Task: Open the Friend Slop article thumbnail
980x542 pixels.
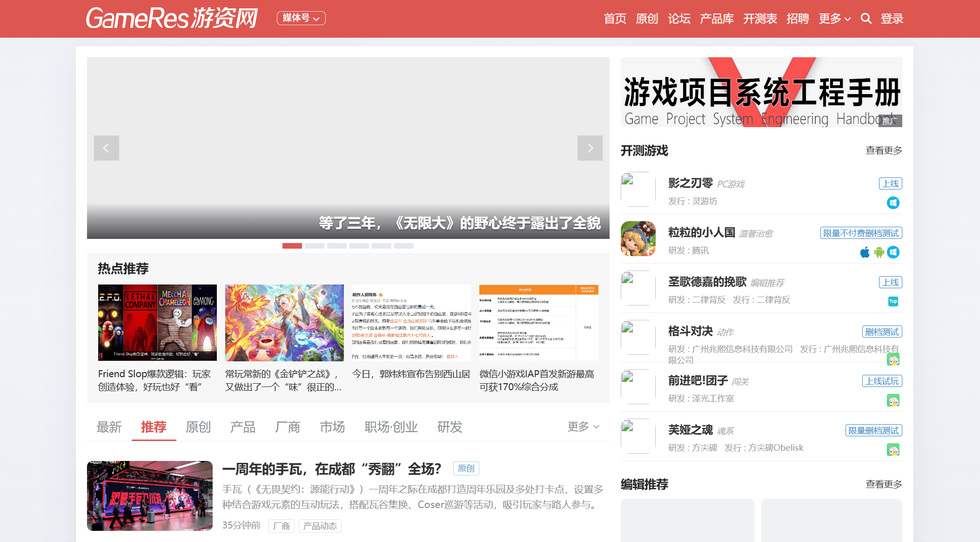Action: pos(157,323)
